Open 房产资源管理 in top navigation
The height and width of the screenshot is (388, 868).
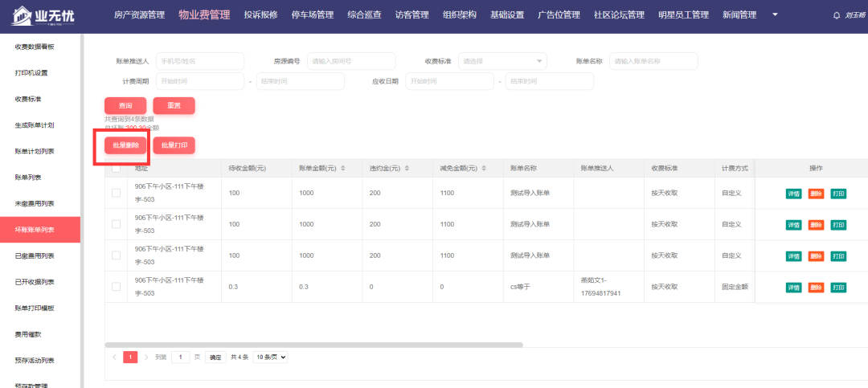(140, 15)
